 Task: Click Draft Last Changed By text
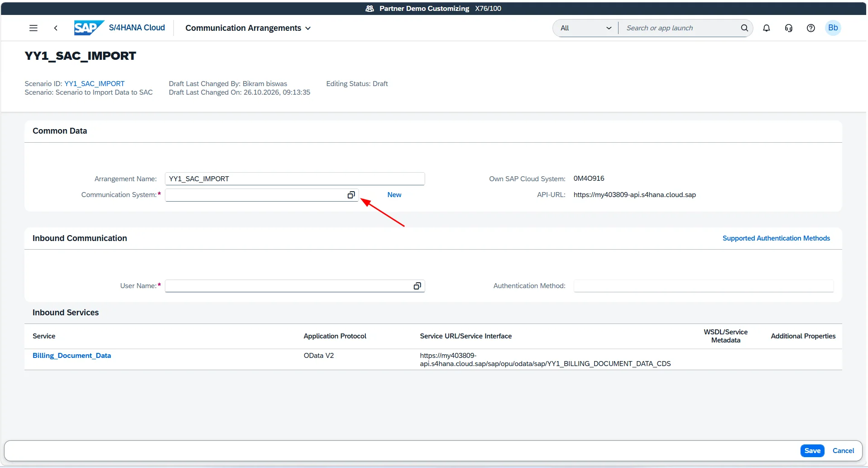pos(228,84)
